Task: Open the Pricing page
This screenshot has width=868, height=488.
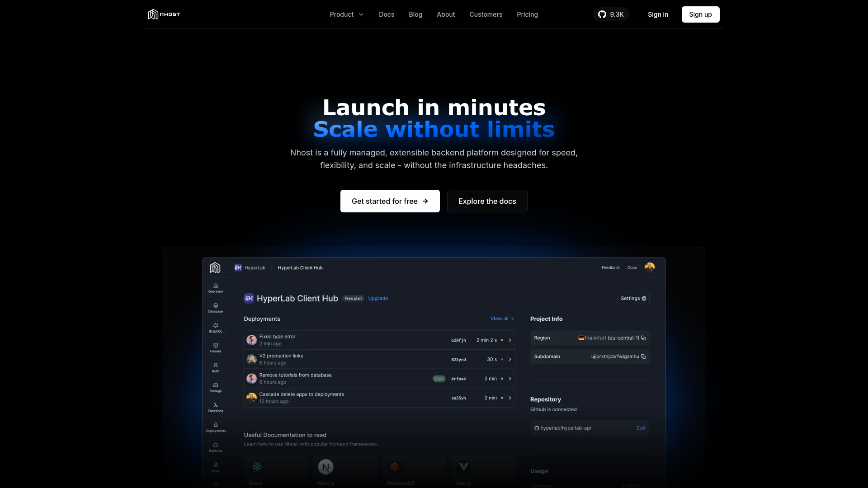Action: coord(528,14)
